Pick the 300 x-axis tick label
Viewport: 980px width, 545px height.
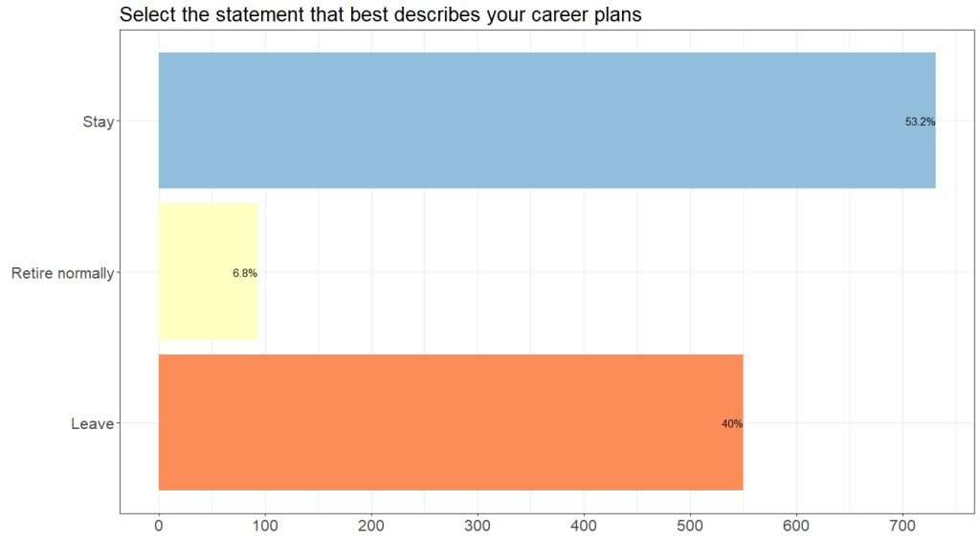[478, 525]
